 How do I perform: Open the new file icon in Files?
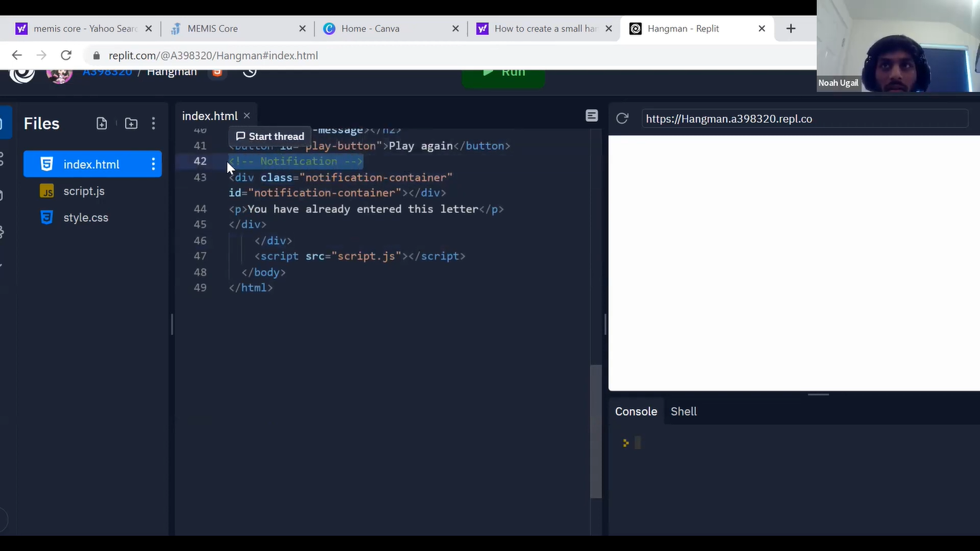click(102, 123)
